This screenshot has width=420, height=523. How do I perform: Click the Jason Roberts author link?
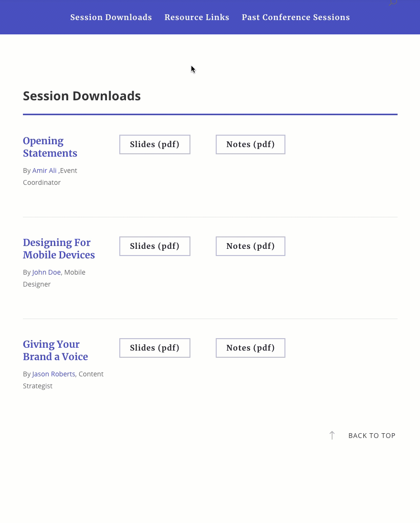click(x=53, y=374)
